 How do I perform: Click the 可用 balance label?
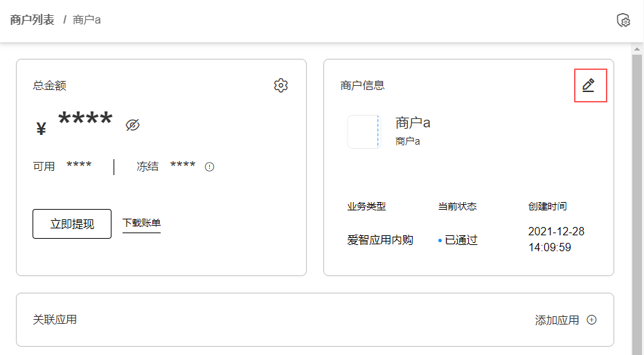point(44,166)
